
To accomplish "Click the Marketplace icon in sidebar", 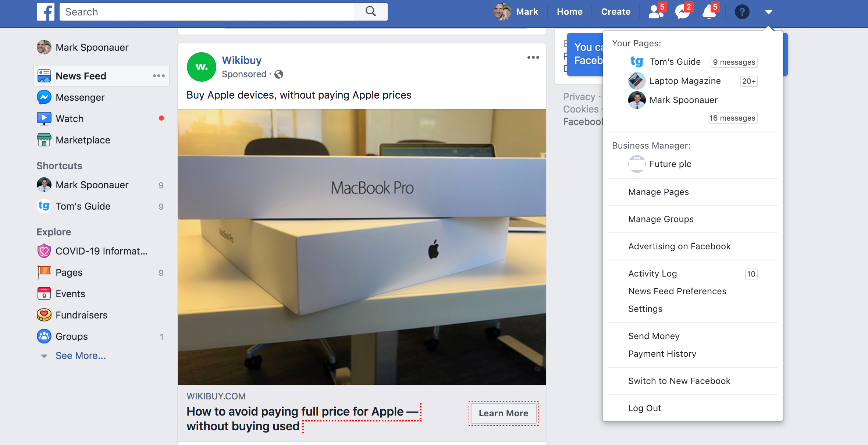I will (44, 140).
